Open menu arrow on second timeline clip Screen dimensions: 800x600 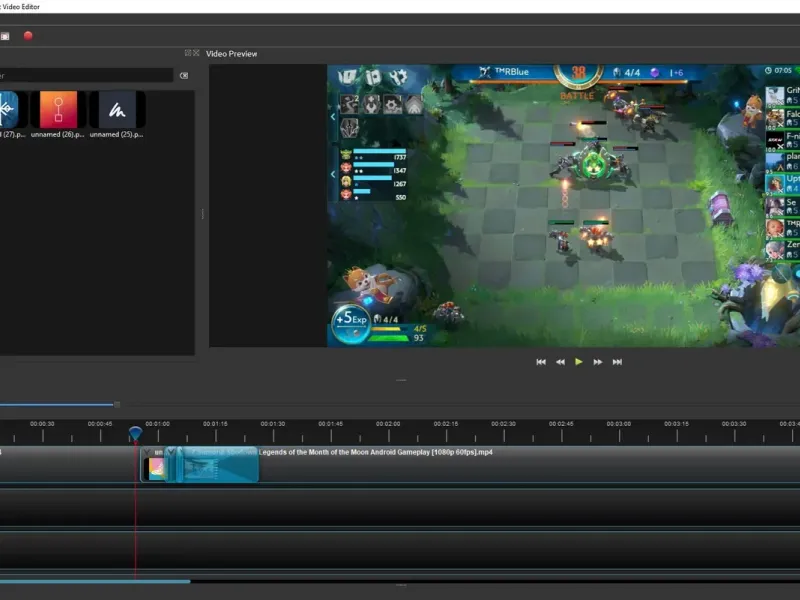(169, 452)
